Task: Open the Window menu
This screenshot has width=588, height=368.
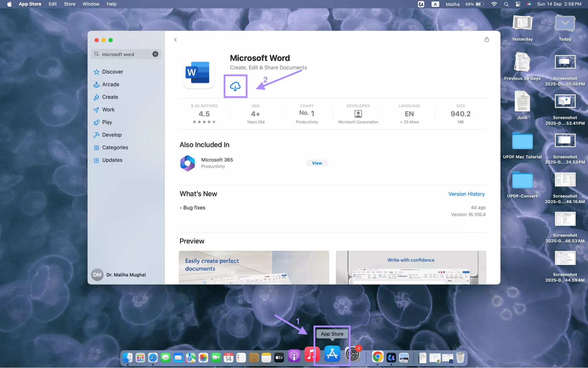Action: pos(91,4)
